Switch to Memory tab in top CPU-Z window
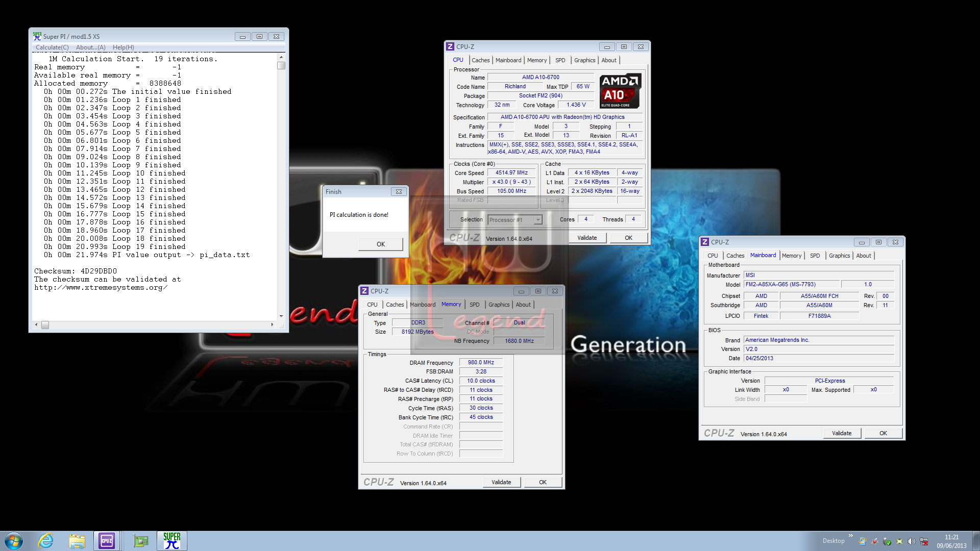Image resolution: width=980 pixels, height=551 pixels. click(537, 60)
